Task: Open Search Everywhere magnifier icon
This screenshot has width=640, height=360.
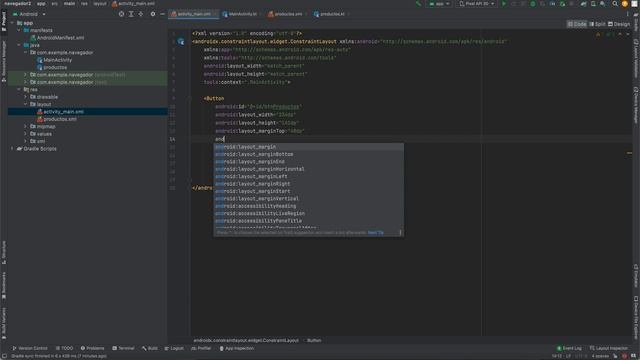Action: (615, 4)
